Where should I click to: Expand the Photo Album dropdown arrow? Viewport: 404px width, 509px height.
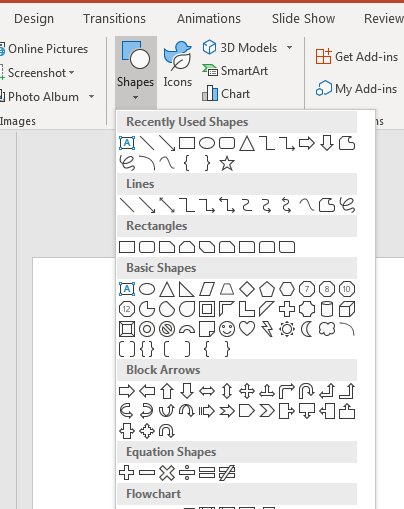pos(91,97)
